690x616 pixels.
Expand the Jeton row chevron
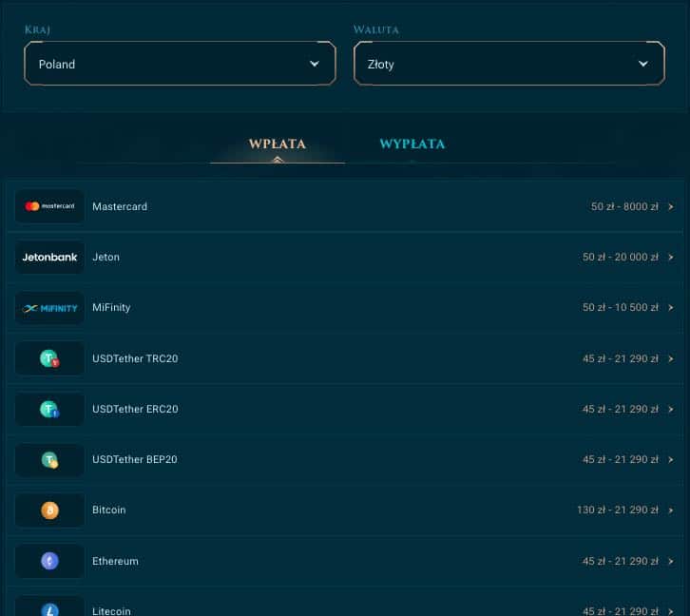point(671,257)
